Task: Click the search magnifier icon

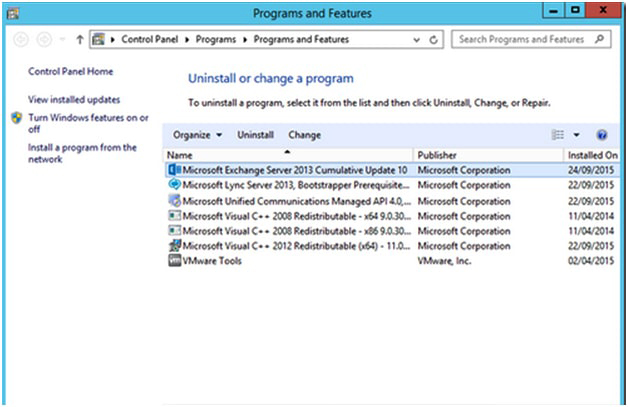Action: coord(599,39)
